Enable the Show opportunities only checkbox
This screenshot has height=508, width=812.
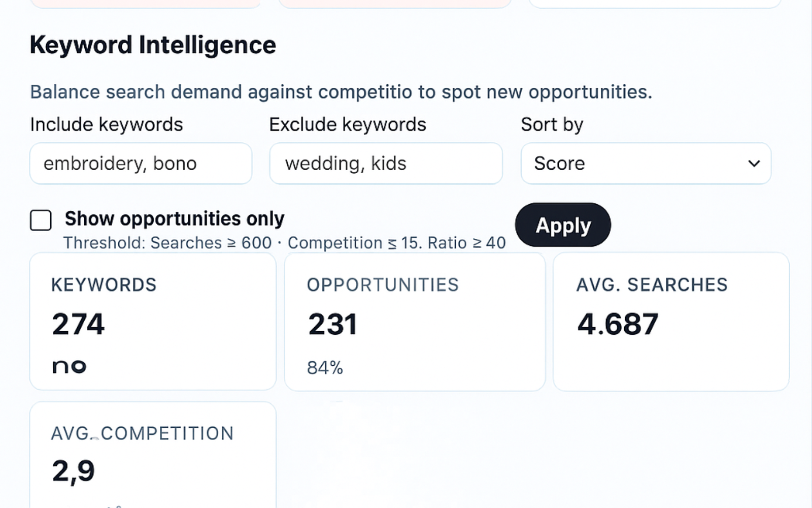pos(41,220)
